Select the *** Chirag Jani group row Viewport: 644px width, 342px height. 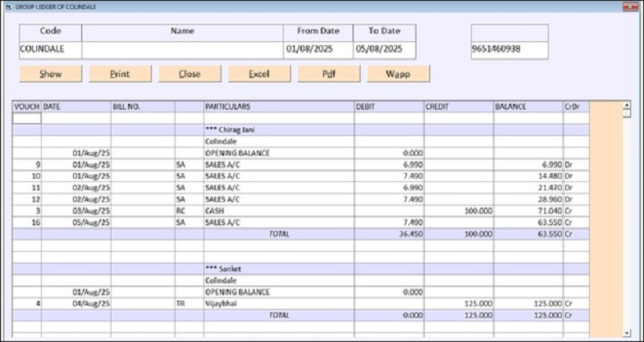coord(300,130)
